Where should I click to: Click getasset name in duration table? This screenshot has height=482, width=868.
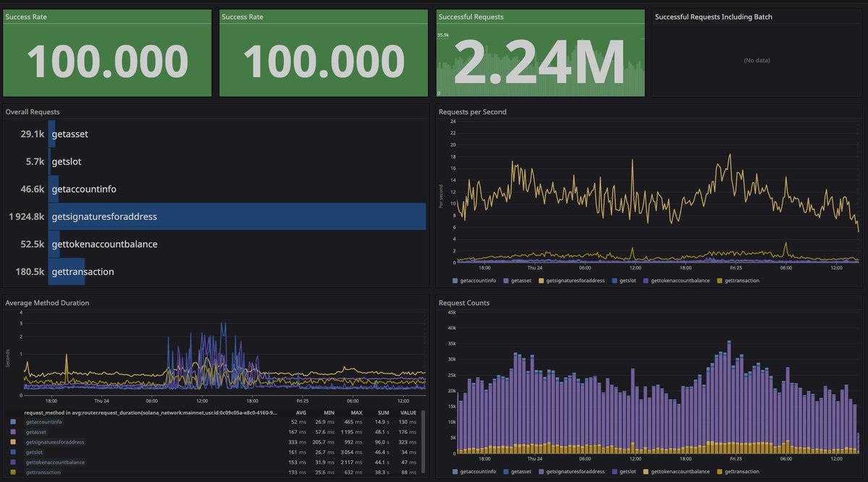tap(35, 431)
